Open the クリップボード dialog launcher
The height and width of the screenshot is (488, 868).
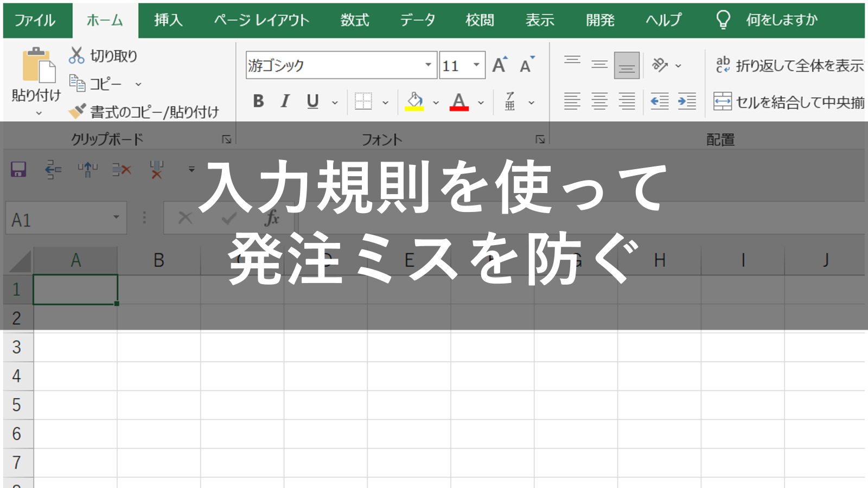coord(227,139)
